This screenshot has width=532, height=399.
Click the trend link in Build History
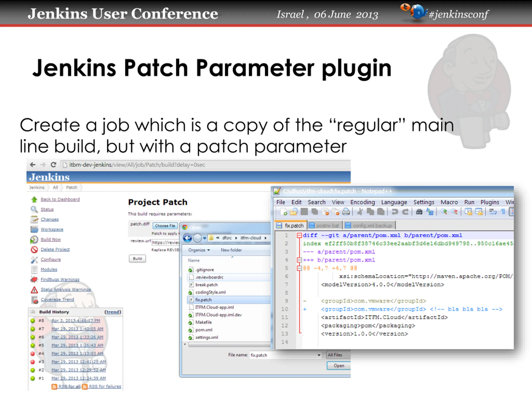[x=113, y=312]
